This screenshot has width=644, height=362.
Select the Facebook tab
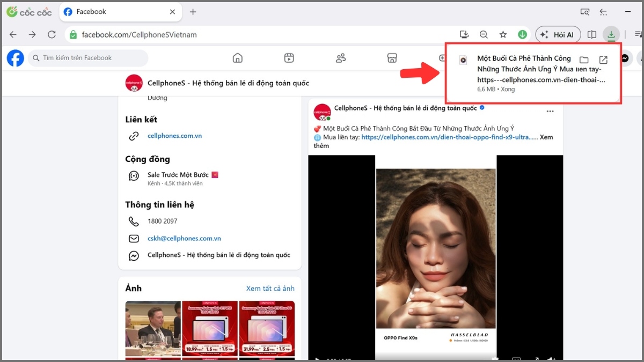pyautogui.click(x=120, y=12)
